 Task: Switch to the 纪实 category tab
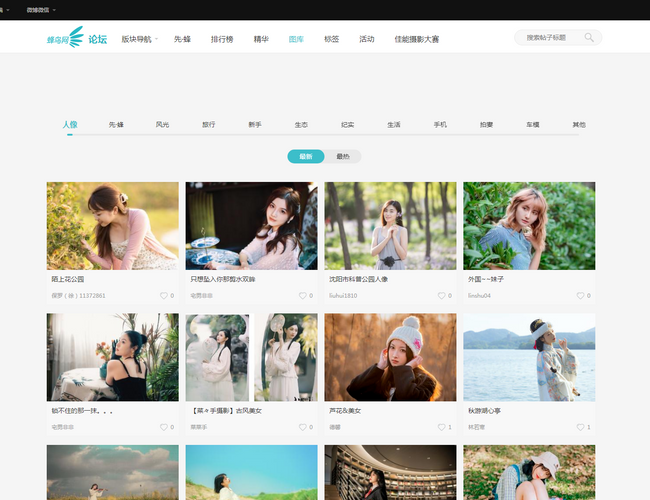(x=347, y=125)
